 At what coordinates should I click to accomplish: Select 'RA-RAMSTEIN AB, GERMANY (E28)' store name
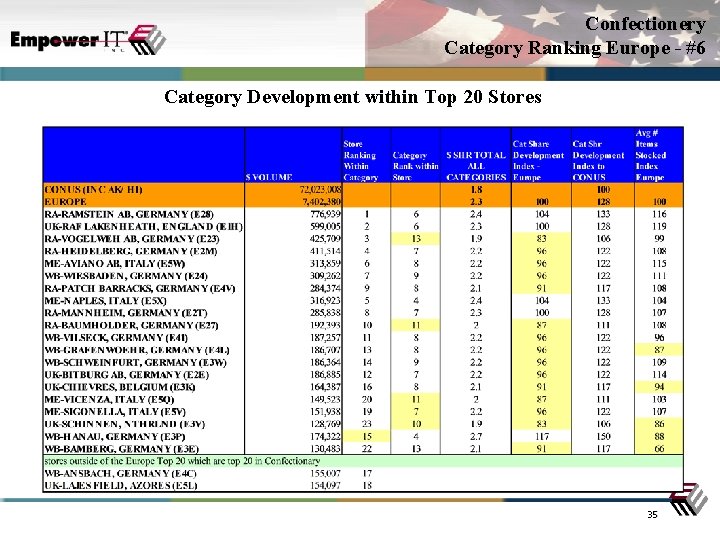pos(129,214)
